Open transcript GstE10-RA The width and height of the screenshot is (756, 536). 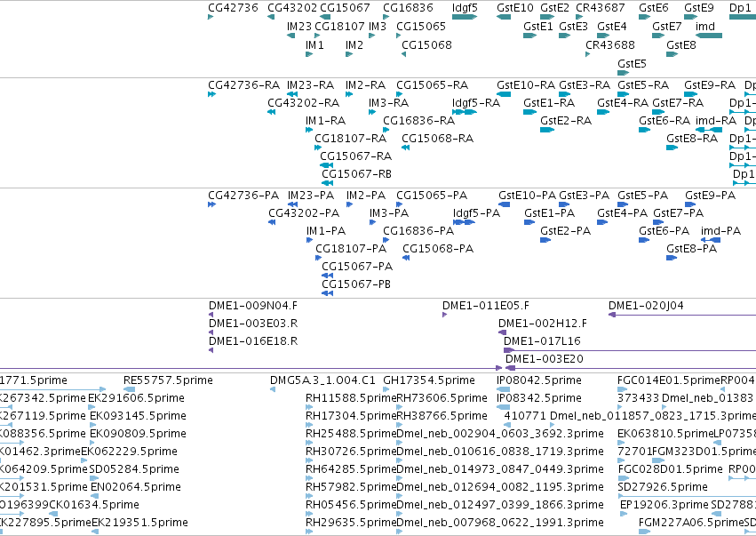(526, 85)
